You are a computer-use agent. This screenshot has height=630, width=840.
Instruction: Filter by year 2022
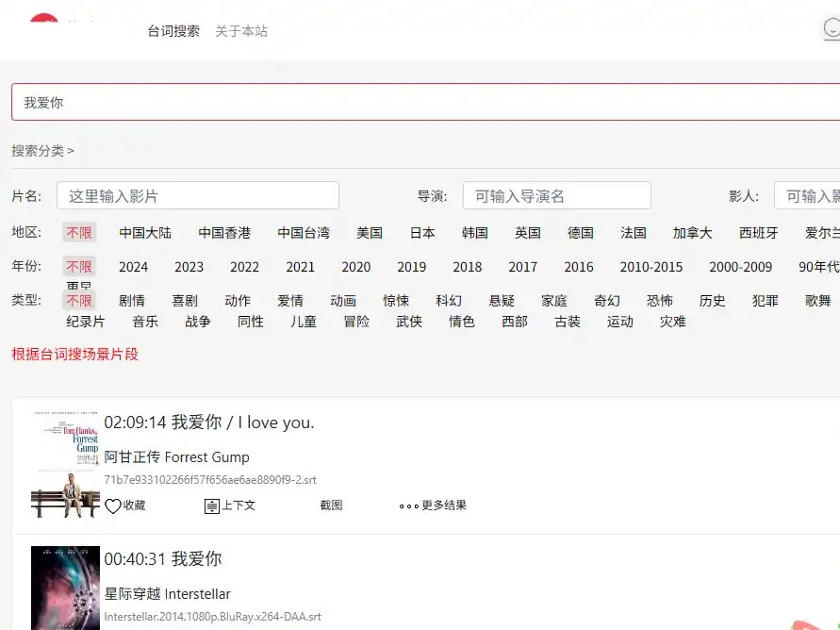coord(245,267)
